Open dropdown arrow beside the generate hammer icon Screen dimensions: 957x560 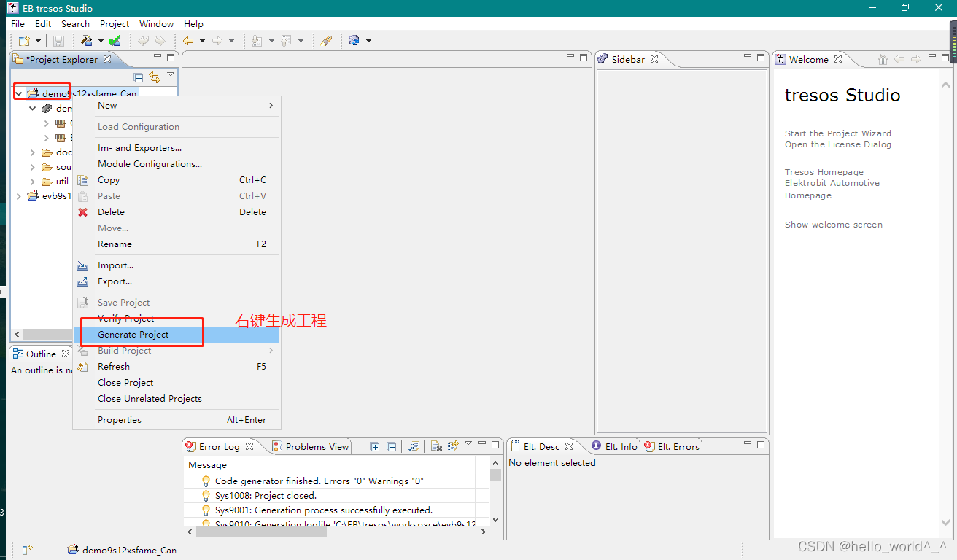click(x=99, y=41)
